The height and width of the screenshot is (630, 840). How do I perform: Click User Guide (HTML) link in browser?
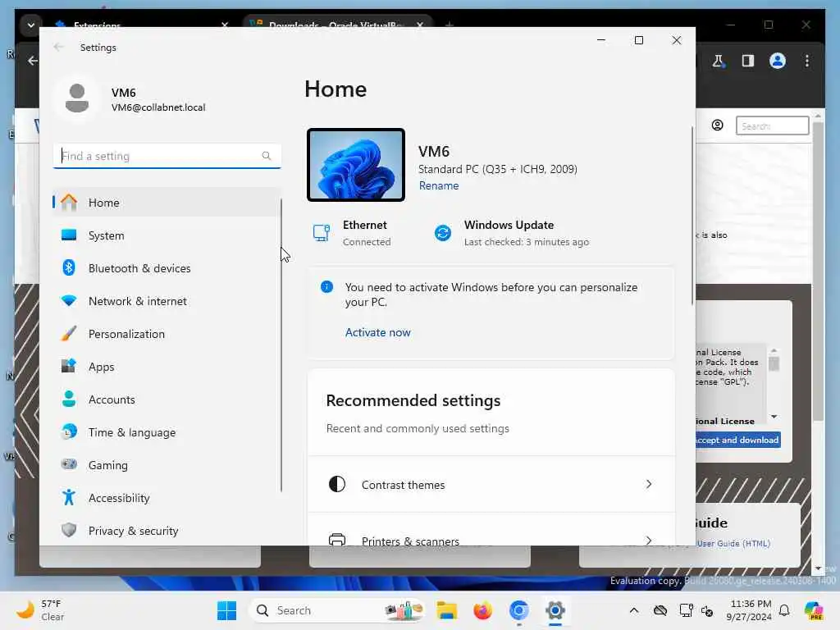pos(733,543)
